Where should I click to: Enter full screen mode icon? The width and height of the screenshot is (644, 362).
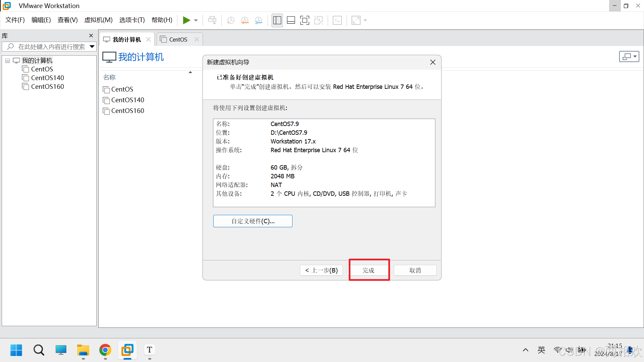point(305,20)
